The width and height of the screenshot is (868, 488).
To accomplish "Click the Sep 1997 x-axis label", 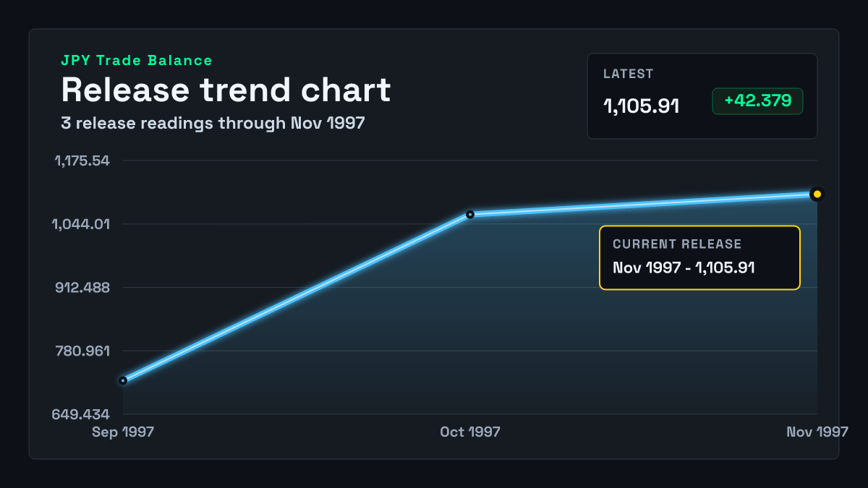I will tap(123, 432).
